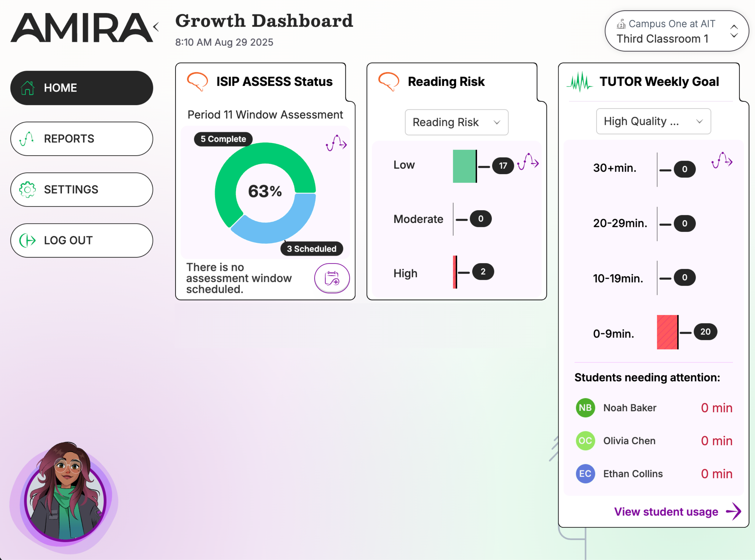Open the SETTINGS menu item
Screen dimensions: 755x560
(x=82, y=189)
